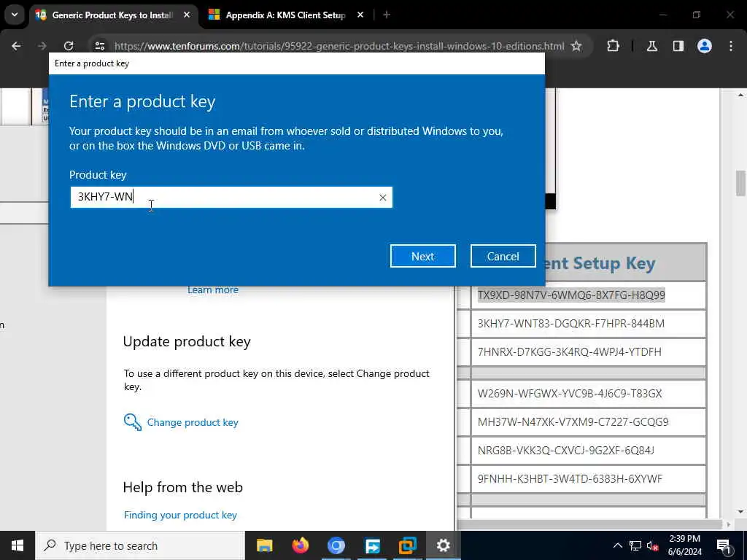The width and height of the screenshot is (747, 560).
Task: Select key NRG8B-VKK3Q-CXVCJ-9G2XF-6Q84J
Action: point(566,451)
